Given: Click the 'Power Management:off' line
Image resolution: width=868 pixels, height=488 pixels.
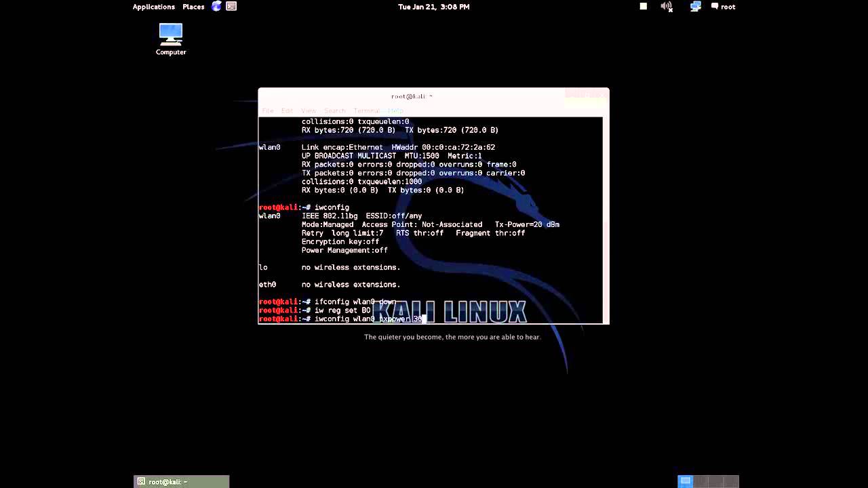Looking at the screenshot, I should 344,250.
